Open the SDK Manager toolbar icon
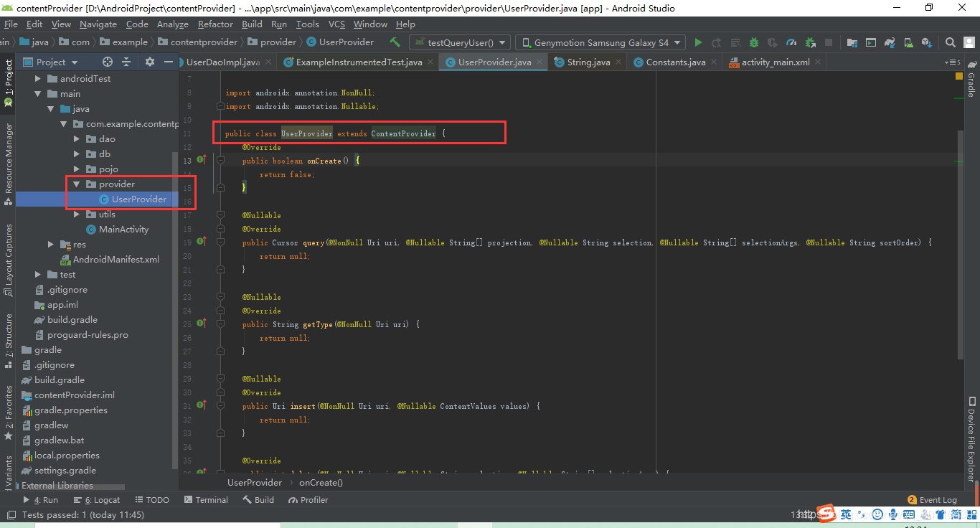This screenshot has height=528, width=980. click(926, 42)
